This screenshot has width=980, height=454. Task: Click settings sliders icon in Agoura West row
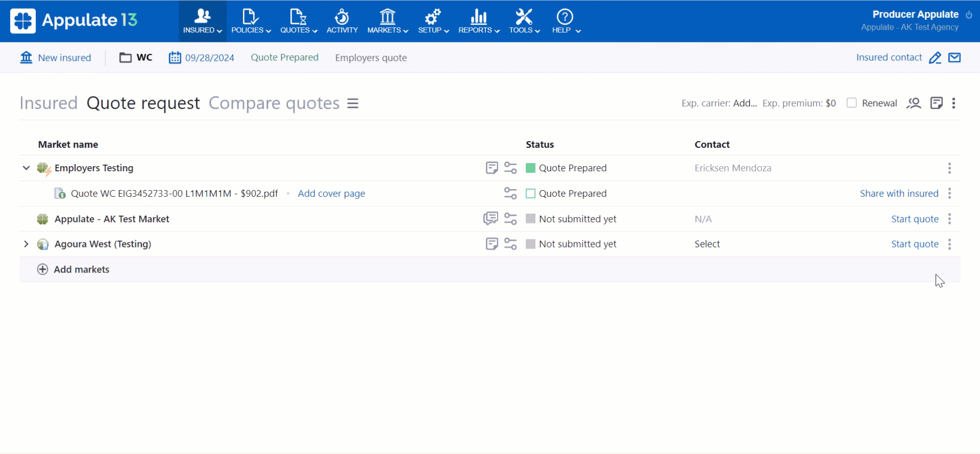pos(510,244)
